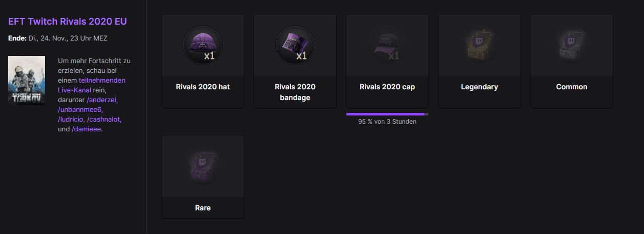Click the dimmed Rivals 2020 cap icon
This screenshot has height=234, width=644.
(x=387, y=45)
